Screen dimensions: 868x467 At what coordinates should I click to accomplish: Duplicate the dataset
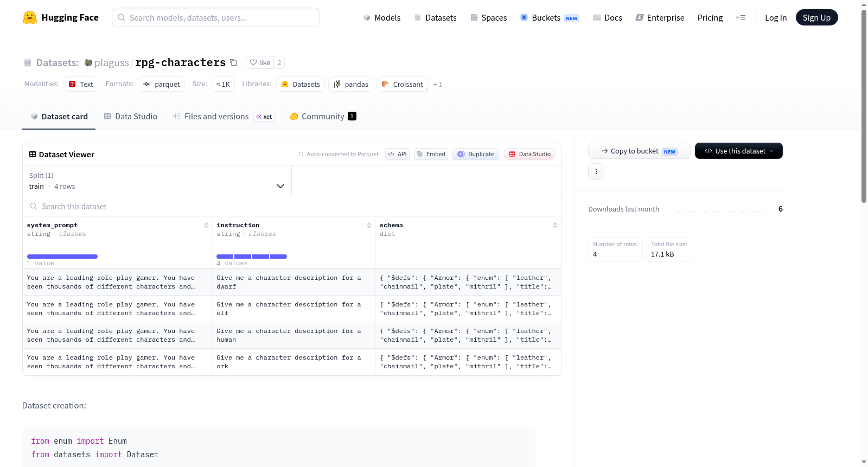coord(476,154)
